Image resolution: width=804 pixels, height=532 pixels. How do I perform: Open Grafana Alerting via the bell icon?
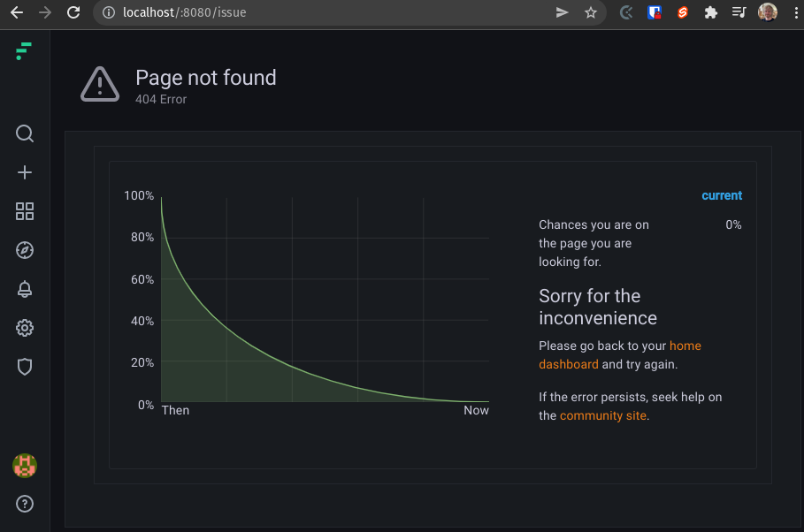24,289
